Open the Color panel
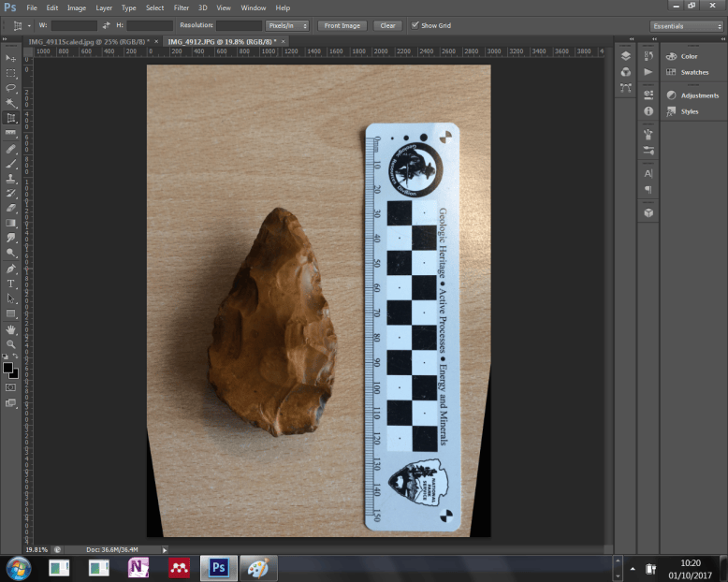Image resolution: width=728 pixels, height=582 pixels. point(682,56)
